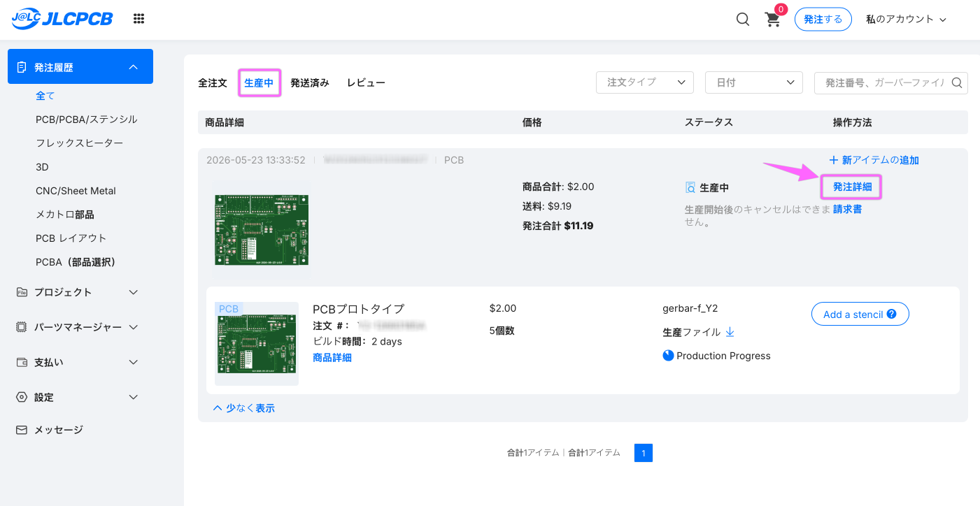Switch to the 発送済み tab
Screen dimensions: 980x506
click(310, 82)
